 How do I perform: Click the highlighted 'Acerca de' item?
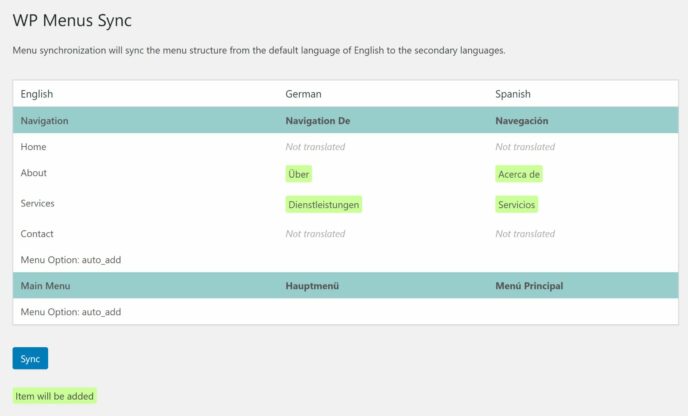519,174
